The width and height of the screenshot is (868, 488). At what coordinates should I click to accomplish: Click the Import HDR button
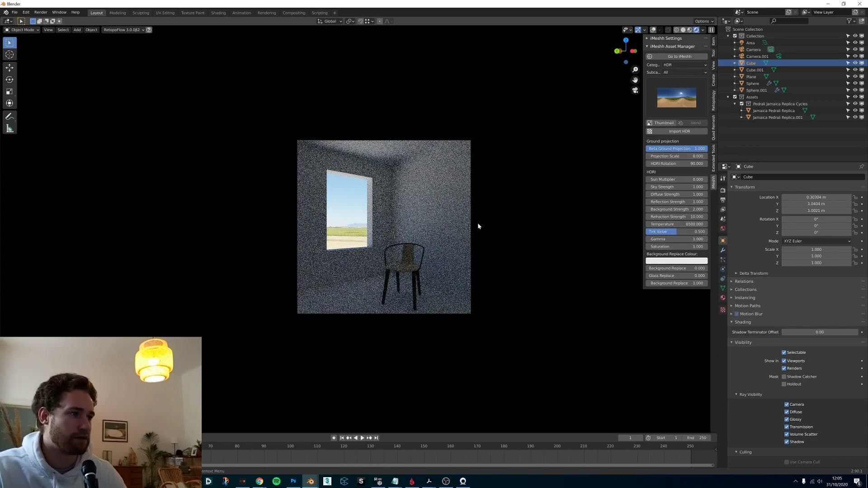coord(677,131)
